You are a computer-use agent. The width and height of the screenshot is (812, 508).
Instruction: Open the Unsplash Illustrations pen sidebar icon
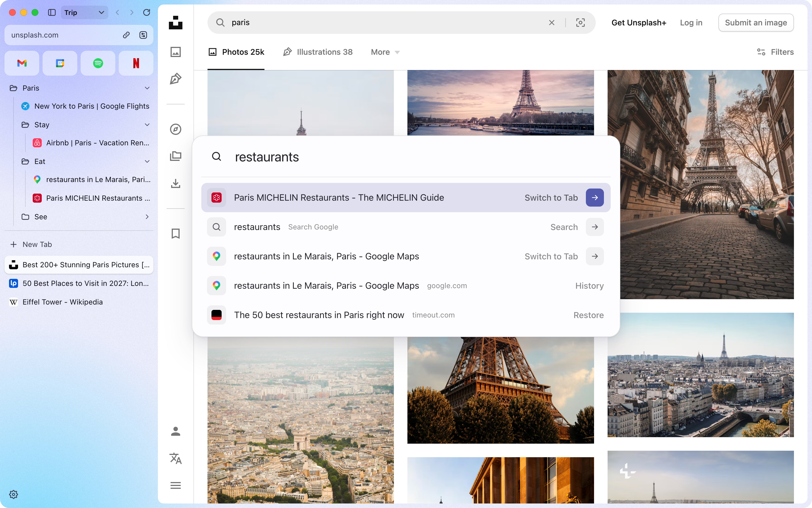point(175,79)
